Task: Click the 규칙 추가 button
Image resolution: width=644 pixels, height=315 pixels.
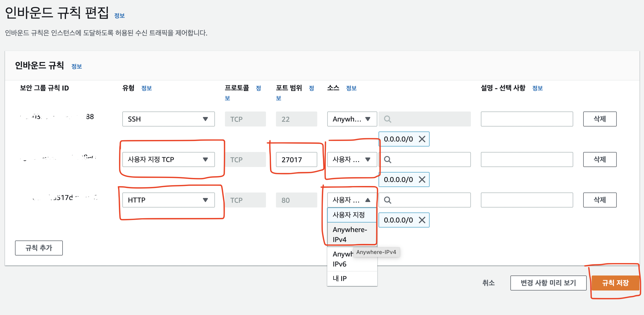Action: pyautogui.click(x=39, y=248)
